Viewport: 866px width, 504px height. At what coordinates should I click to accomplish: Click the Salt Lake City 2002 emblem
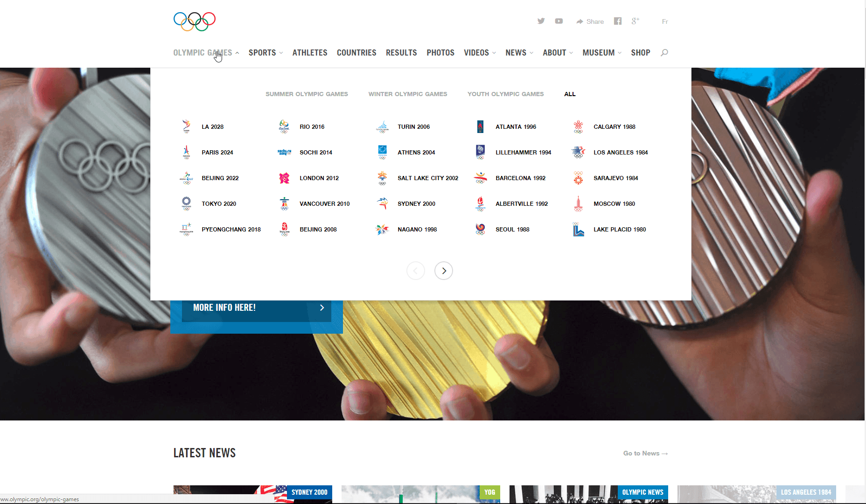coord(382,178)
